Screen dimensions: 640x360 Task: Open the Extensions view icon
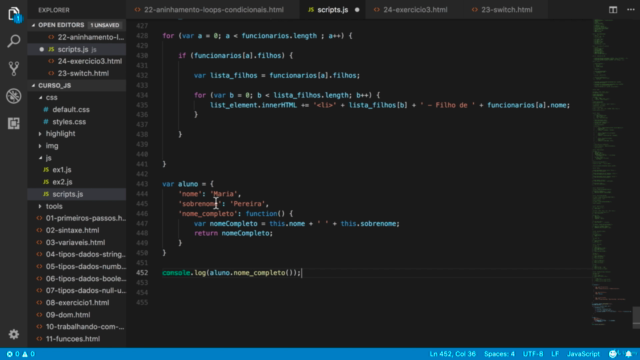click(x=14, y=123)
